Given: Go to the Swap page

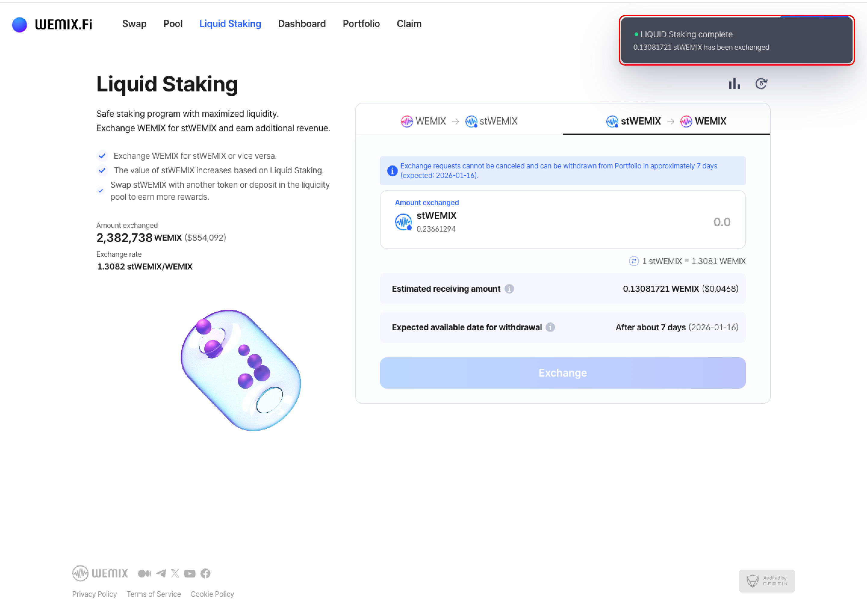Looking at the screenshot, I should [134, 24].
